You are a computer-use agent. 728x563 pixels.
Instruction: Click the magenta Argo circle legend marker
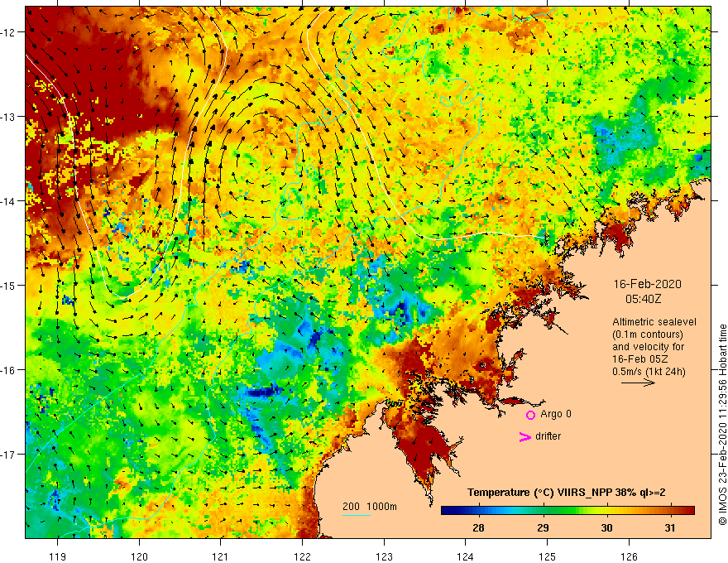(x=530, y=415)
